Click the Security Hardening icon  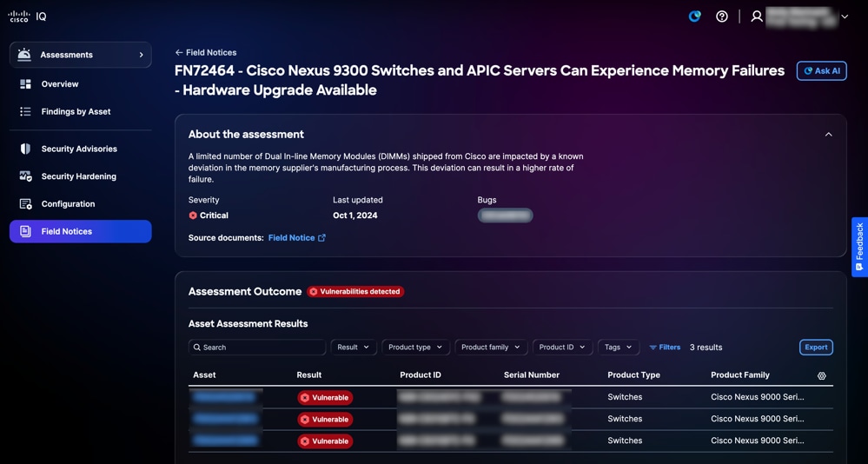pyautogui.click(x=25, y=176)
